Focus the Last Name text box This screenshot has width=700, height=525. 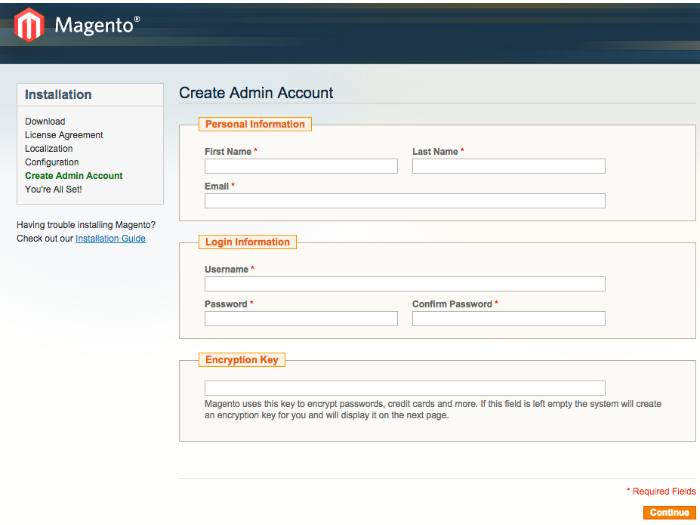click(508, 166)
